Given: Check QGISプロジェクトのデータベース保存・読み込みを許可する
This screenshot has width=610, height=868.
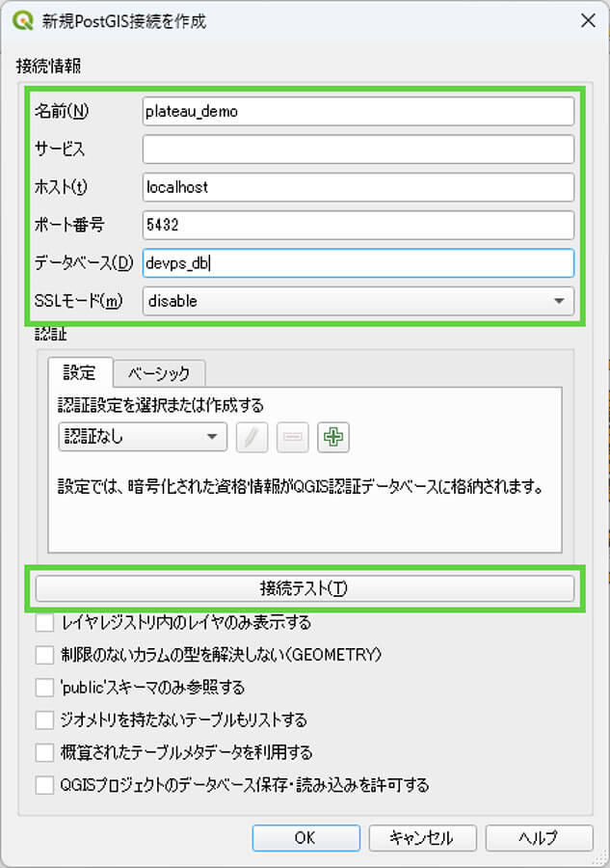Looking at the screenshot, I should pyautogui.click(x=44, y=785).
